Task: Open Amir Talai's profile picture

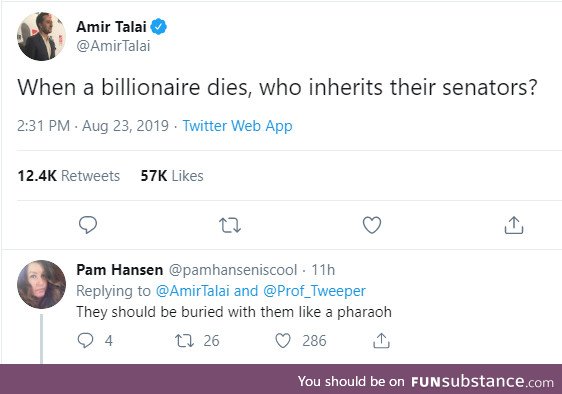Action: click(x=41, y=36)
